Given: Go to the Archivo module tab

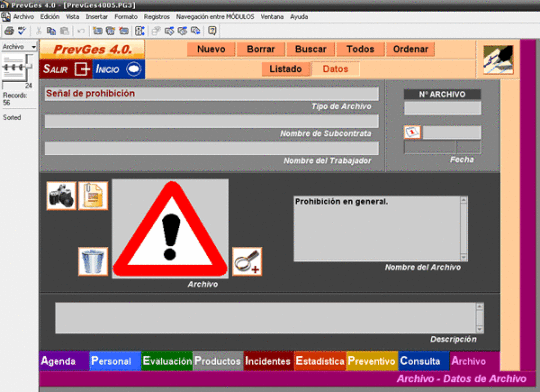Looking at the screenshot, I should (x=475, y=361).
